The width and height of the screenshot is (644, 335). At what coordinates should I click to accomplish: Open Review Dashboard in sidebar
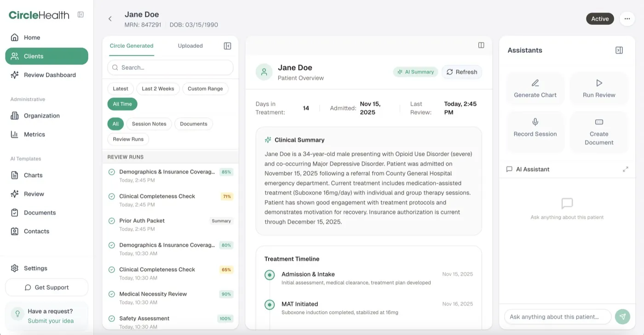pos(46,75)
